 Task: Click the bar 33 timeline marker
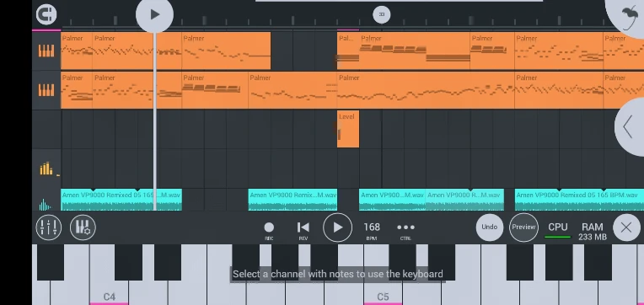[x=382, y=14]
